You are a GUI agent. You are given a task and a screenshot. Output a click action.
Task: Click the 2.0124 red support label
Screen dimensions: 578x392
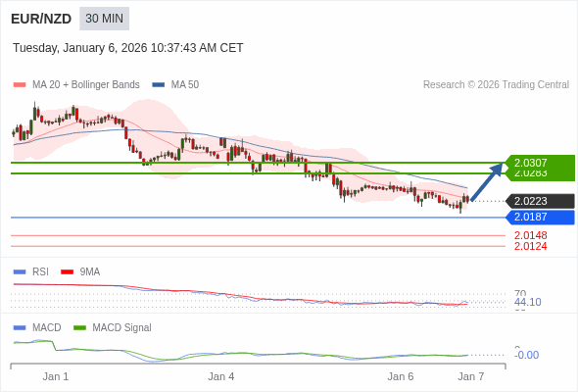pyautogui.click(x=530, y=246)
